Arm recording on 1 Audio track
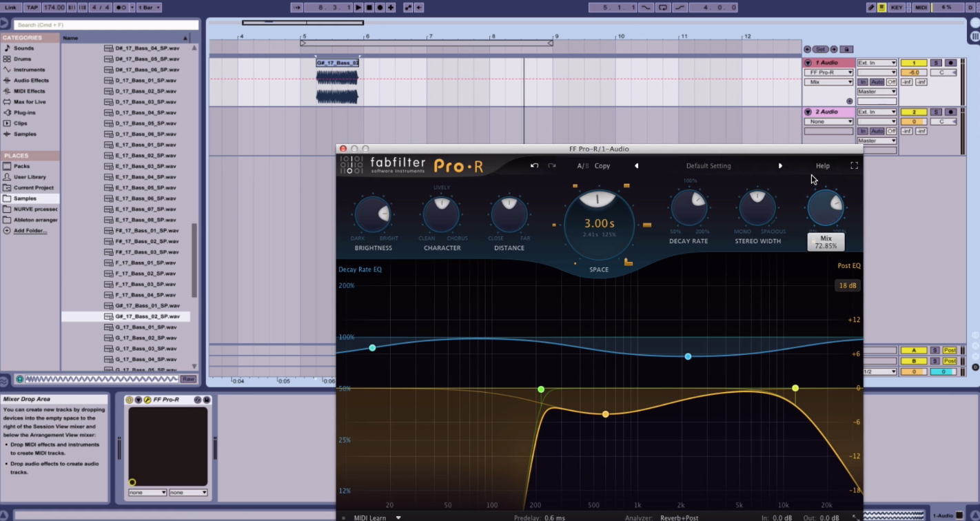The height and width of the screenshot is (521, 980). pyautogui.click(x=950, y=63)
